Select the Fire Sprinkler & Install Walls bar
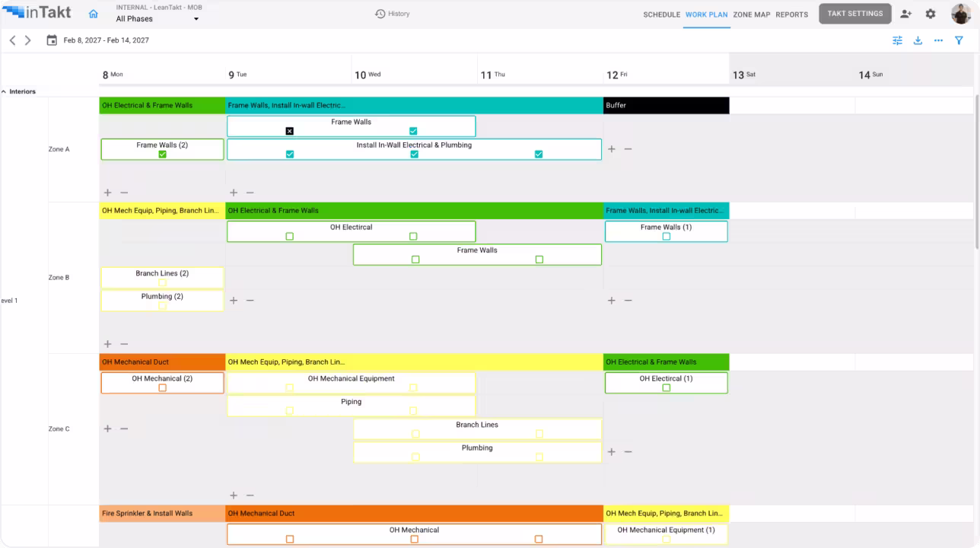980x548 pixels. (162, 514)
